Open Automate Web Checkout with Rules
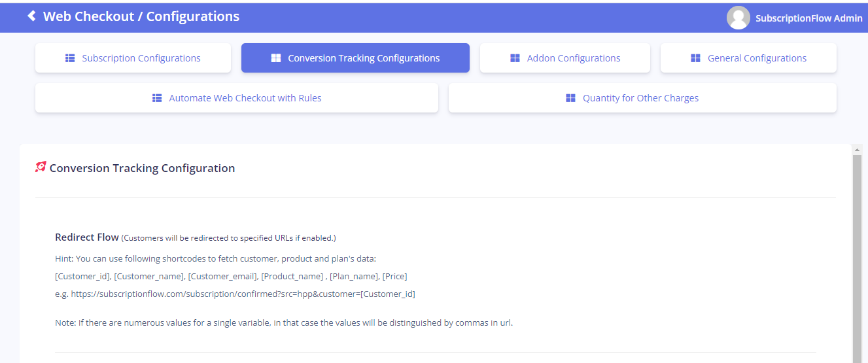The image size is (868, 363). [x=237, y=98]
